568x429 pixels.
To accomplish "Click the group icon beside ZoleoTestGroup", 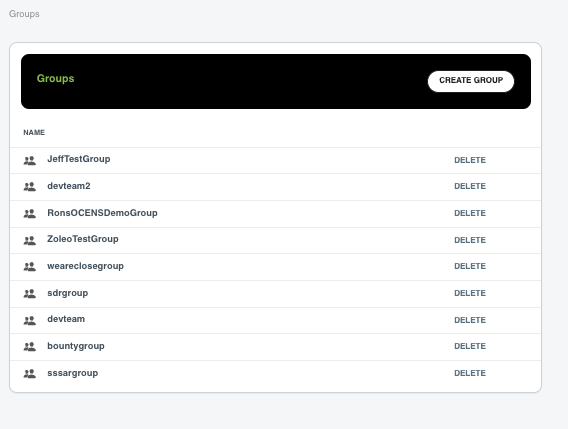I will point(30,240).
